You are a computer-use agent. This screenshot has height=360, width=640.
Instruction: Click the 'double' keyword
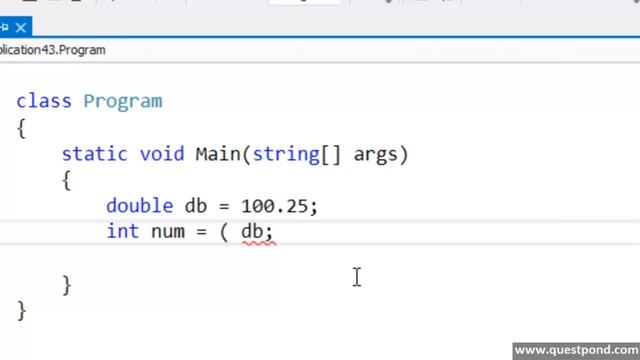[140, 206]
